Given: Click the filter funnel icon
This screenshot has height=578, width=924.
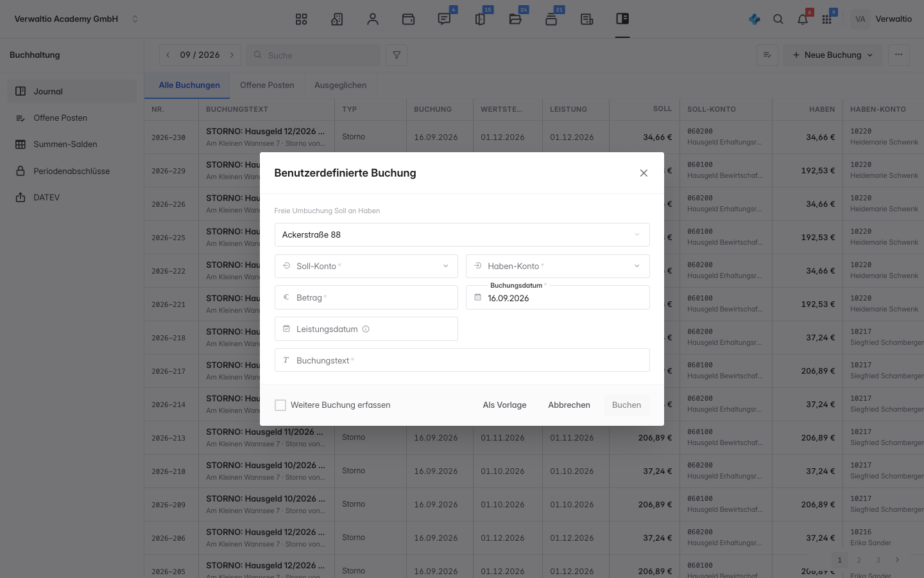Looking at the screenshot, I should tap(397, 55).
